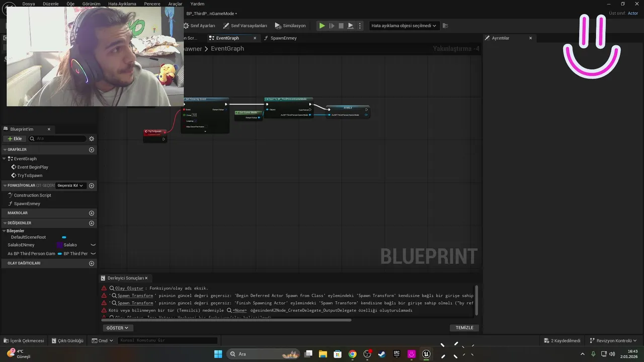This screenshot has width=644, height=362.
Task: Select the TryToSpawn node in graph
Action: point(155,135)
